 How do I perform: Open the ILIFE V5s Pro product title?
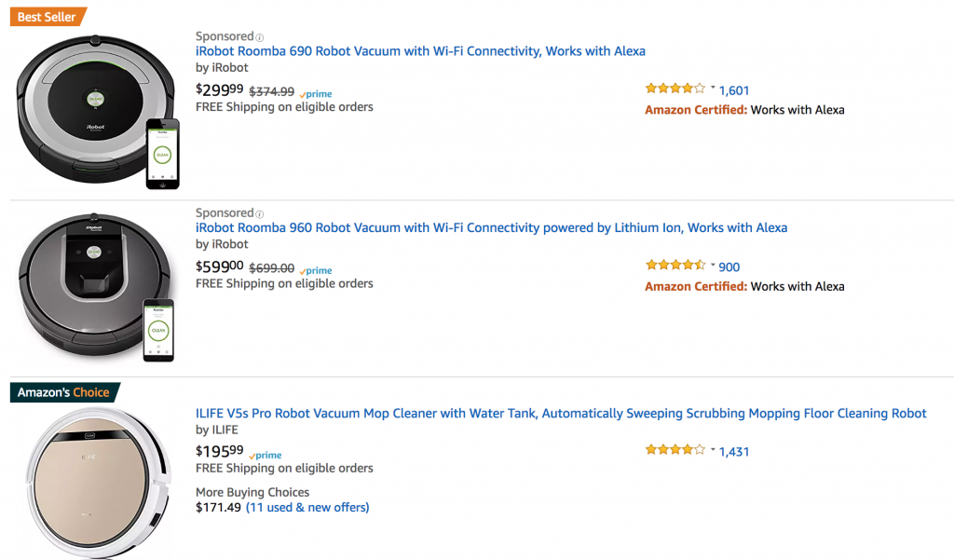[x=561, y=414]
